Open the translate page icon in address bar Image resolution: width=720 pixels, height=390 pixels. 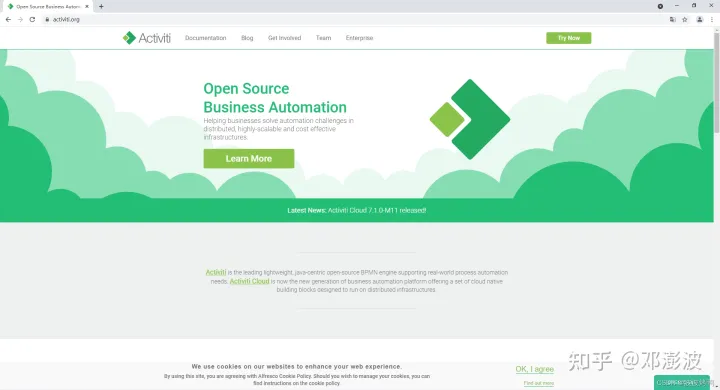pyautogui.click(x=673, y=19)
